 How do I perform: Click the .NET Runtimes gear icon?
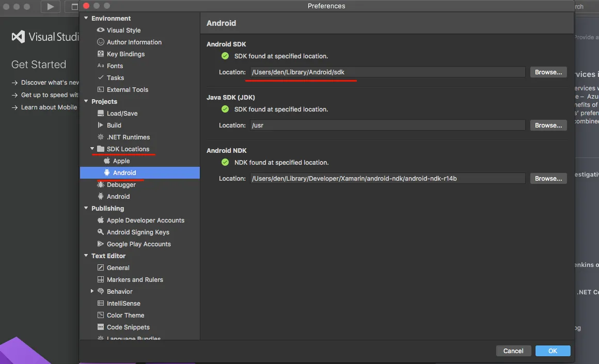click(x=101, y=137)
